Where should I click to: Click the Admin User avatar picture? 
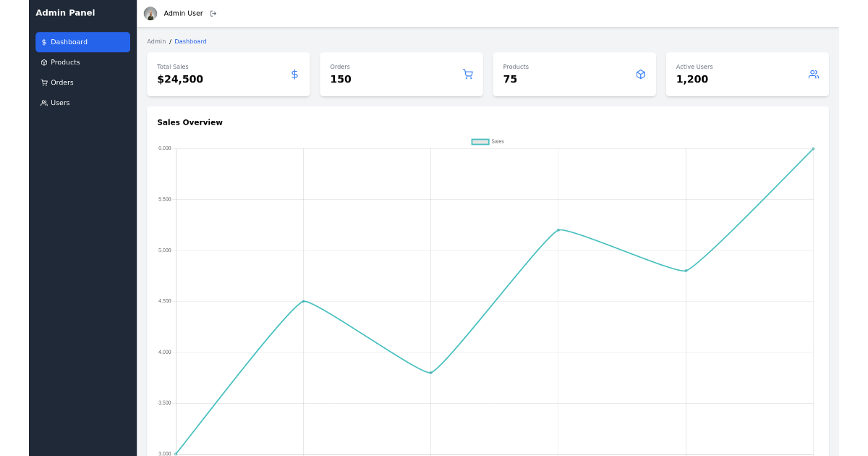click(150, 13)
